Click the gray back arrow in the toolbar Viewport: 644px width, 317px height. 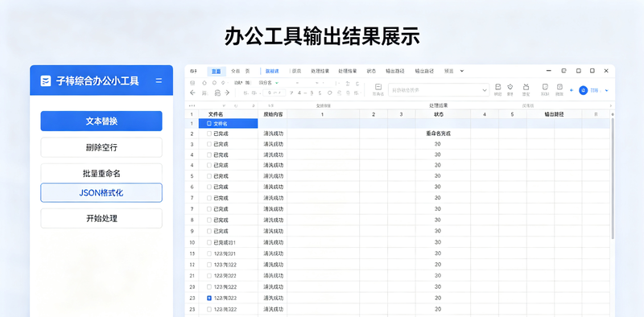[192, 93]
